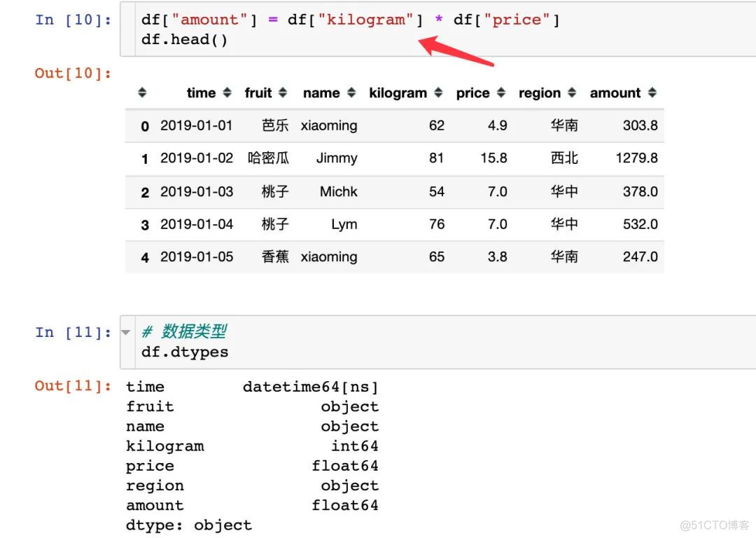Click the fruit column header
This screenshot has width=756, height=538.
coord(258,92)
